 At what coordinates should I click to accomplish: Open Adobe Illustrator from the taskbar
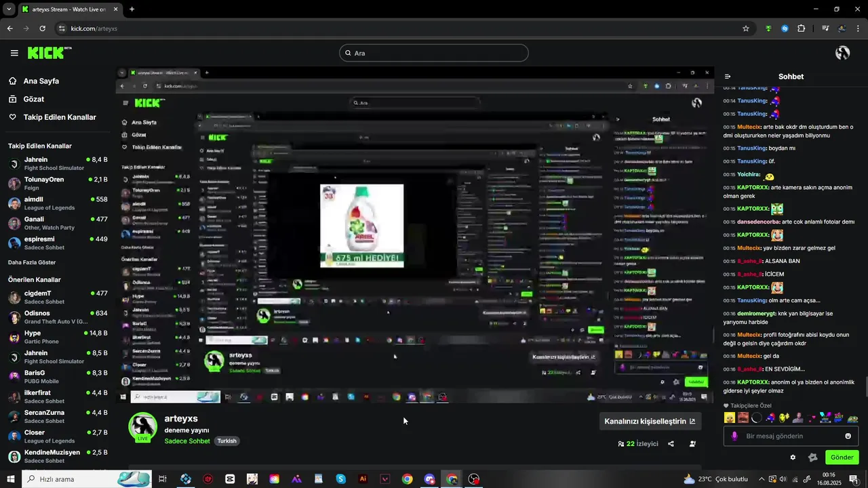pyautogui.click(x=363, y=479)
